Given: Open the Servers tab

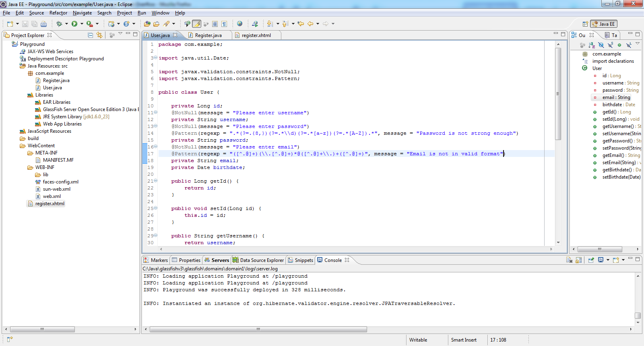Looking at the screenshot, I should pos(217,260).
